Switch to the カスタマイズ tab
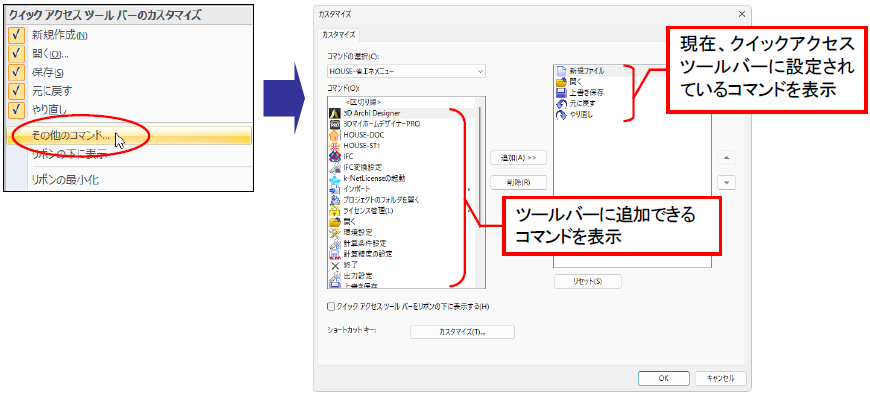This screenshot has width=870, height=396. coord(340,34)
